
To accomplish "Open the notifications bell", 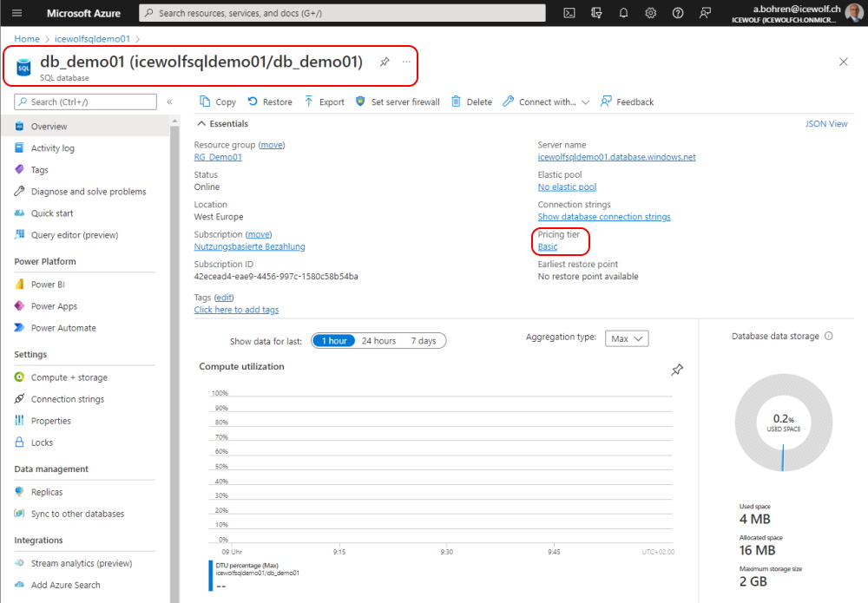I will tap(623, 13).
